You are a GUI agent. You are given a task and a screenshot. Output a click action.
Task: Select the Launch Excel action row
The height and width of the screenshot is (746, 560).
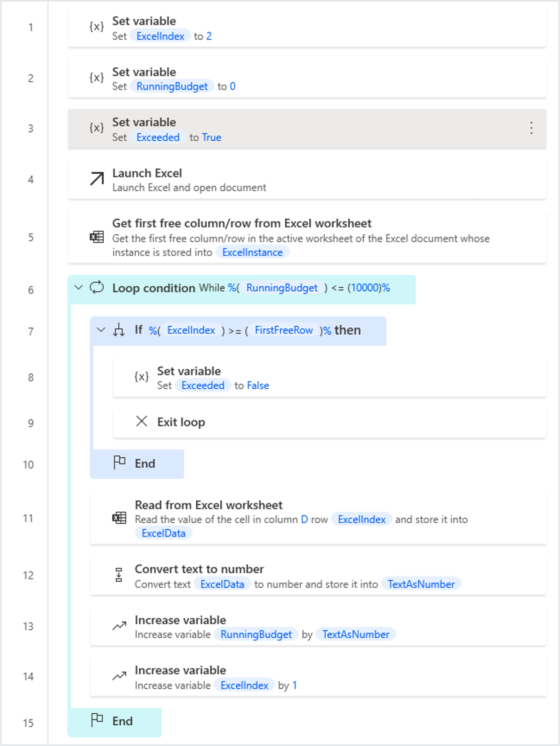304,179
